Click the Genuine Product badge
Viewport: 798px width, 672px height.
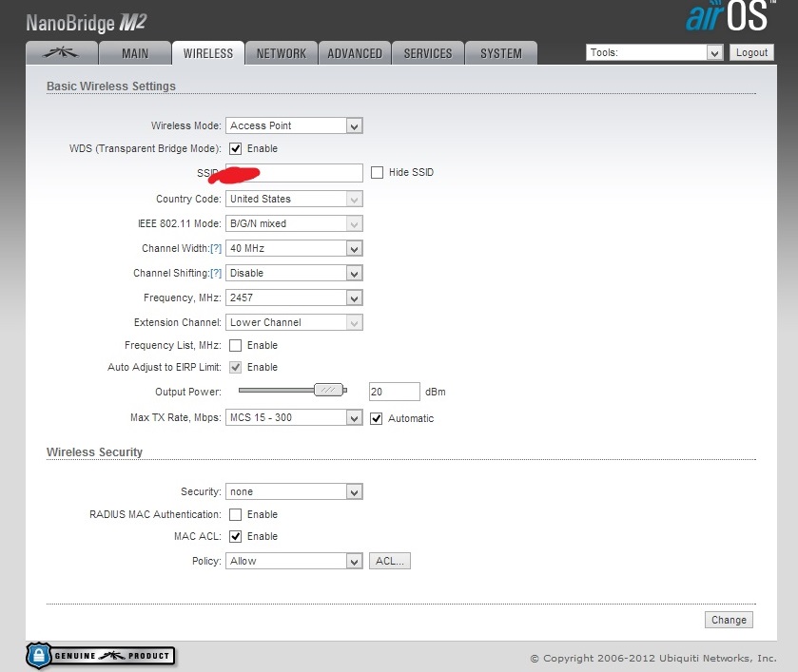point(100,656)
